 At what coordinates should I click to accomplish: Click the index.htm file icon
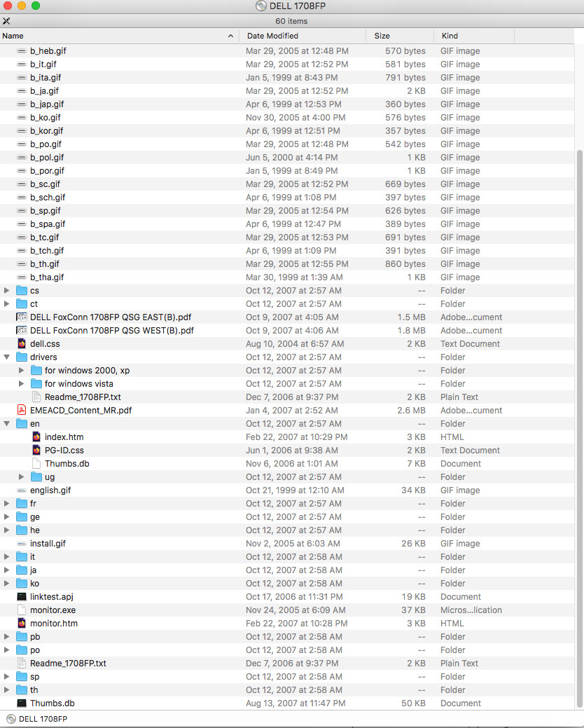pyautogui.click(x=36, y=437)
